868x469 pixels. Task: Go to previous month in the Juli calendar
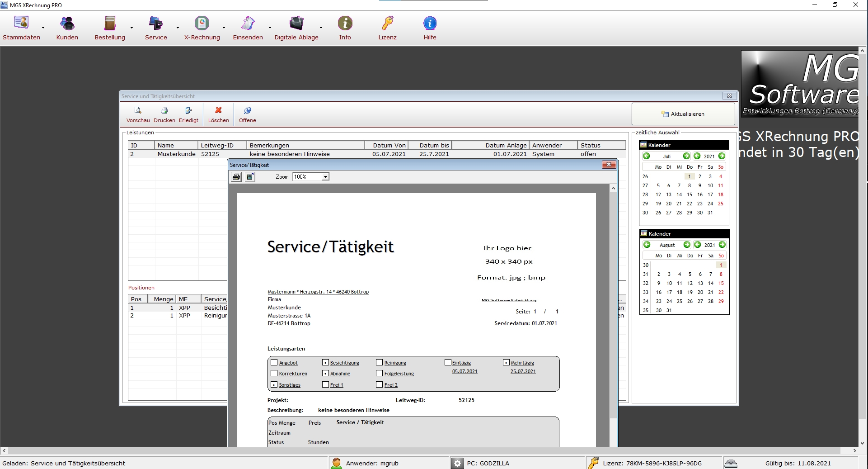coord(647,156)
